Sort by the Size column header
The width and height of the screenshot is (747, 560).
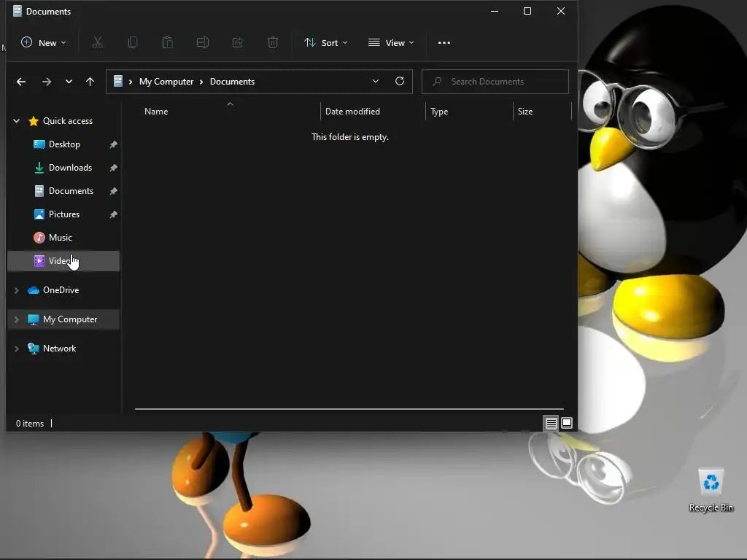click(525, 112)
